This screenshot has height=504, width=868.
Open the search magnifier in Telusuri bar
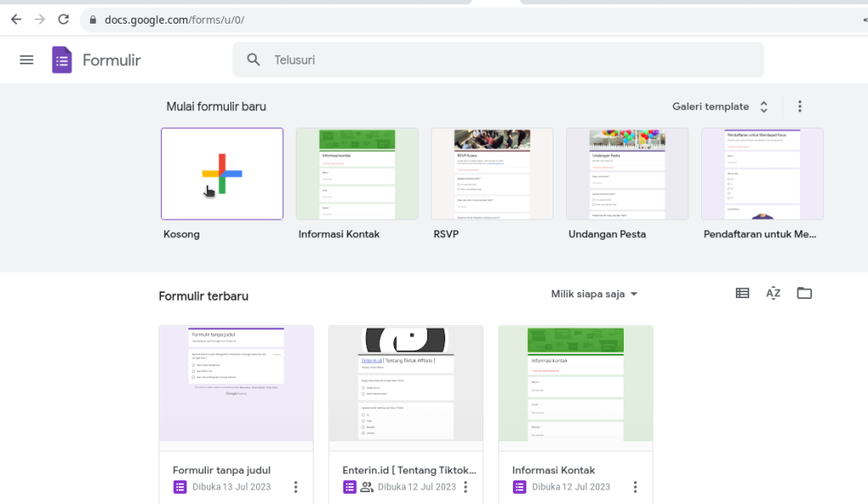253,59
